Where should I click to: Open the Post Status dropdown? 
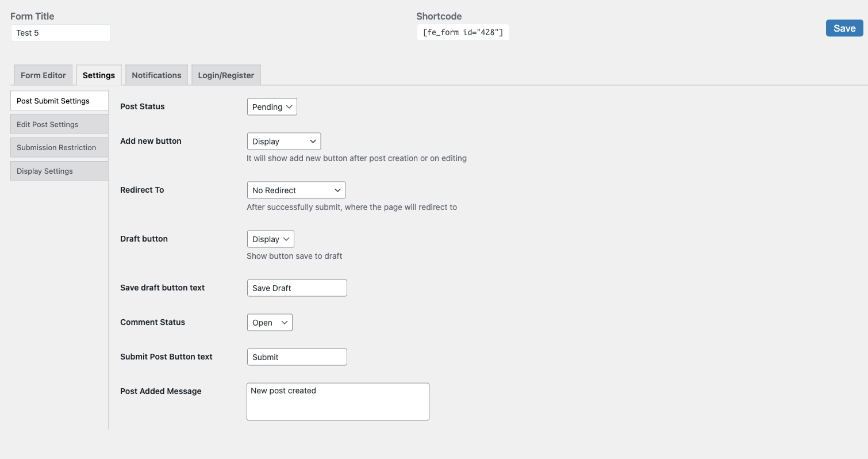tap(272, 107)
